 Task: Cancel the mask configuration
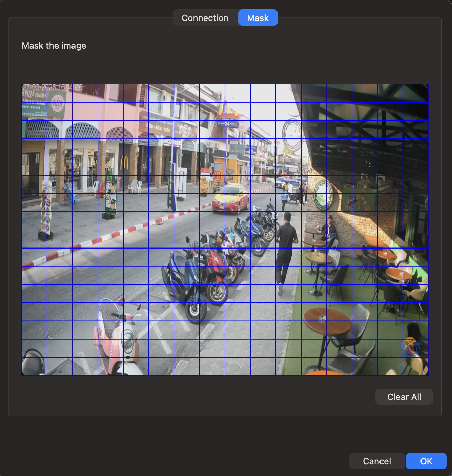[376, 461]
